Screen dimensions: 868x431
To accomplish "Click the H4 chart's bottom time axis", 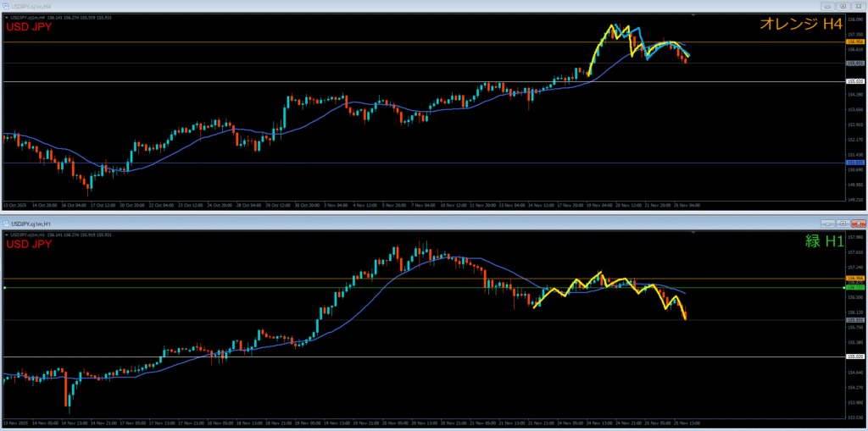I will (339, 205).
